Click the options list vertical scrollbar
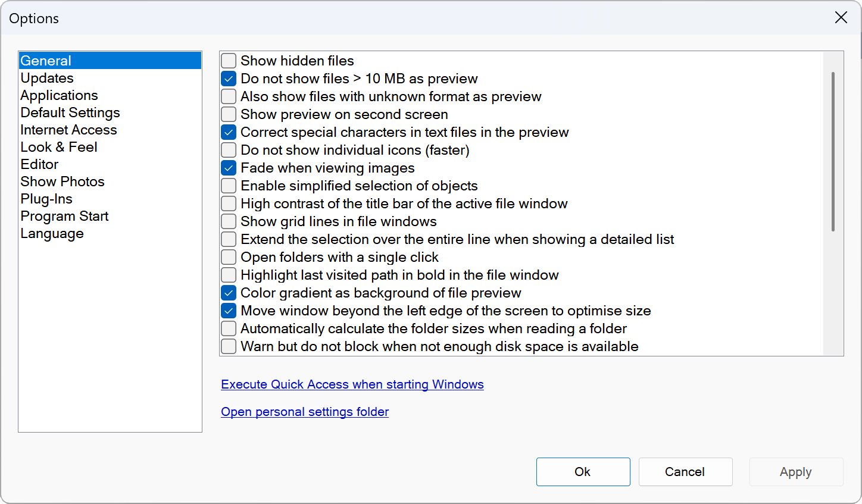This screenshot has height=504, width=862. tap(833, 152)
